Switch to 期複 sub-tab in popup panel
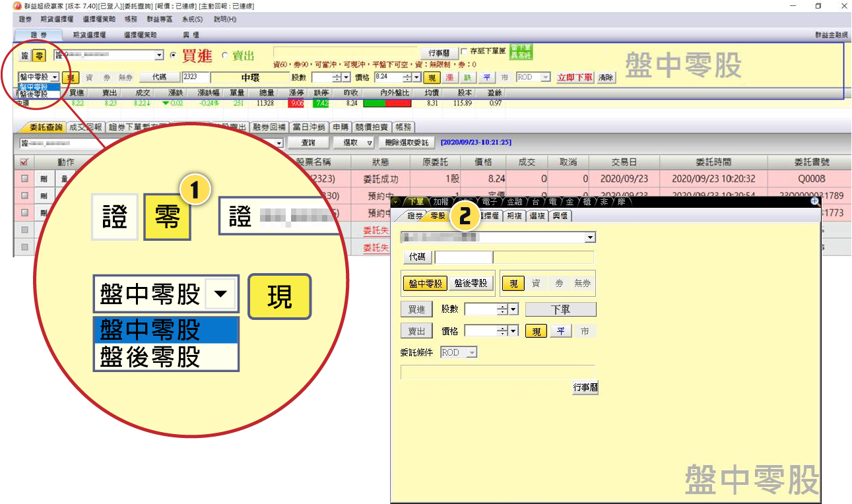 click(514, 216)
